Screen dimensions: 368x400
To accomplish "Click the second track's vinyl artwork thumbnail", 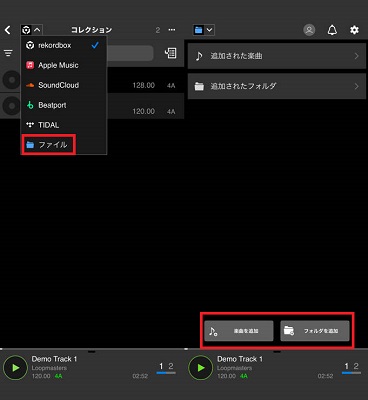I will coord(11,106).
